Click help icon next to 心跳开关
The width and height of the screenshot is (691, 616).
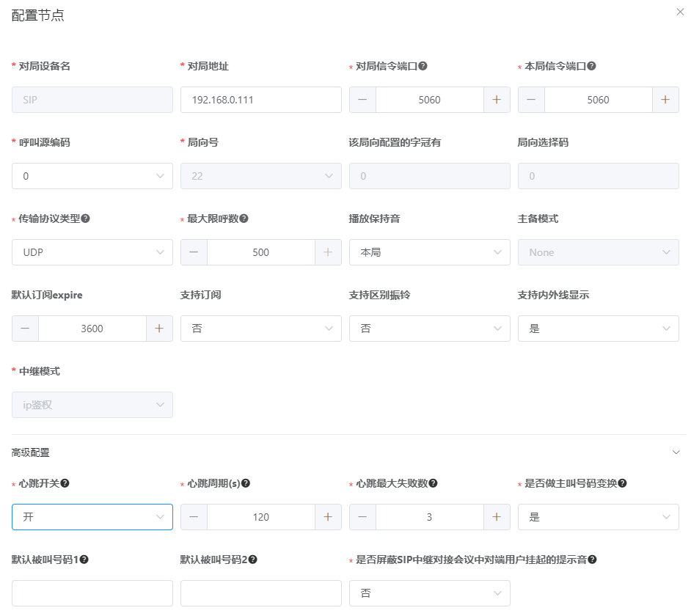[x=65, y=483]
